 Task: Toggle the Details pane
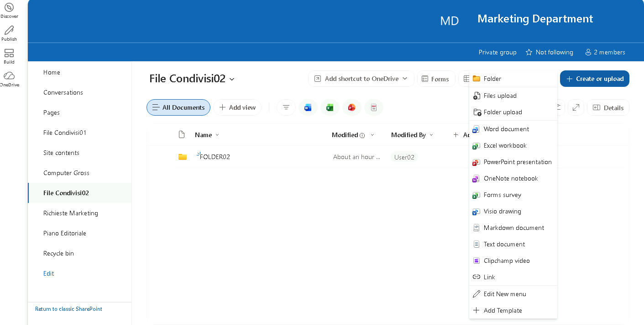pos(608,107)
